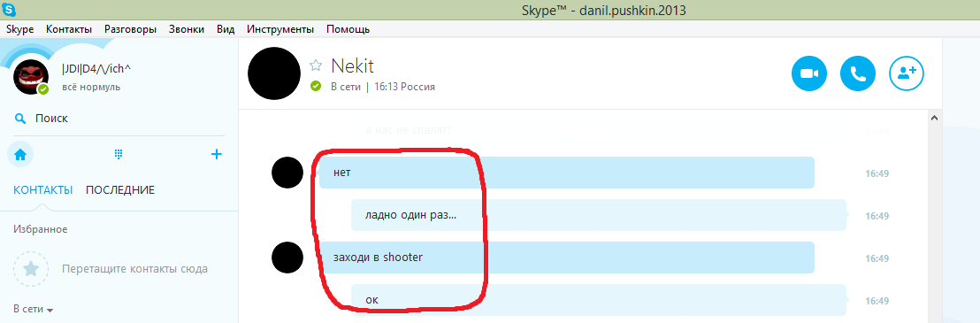Open the dial pad icon
This screenshot has width=980, height=323.
[x=119, y=154]
